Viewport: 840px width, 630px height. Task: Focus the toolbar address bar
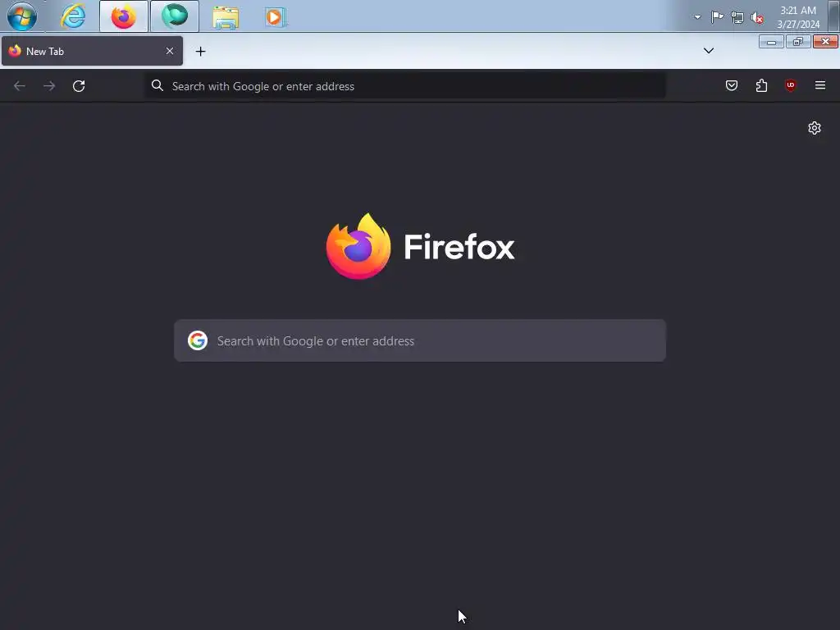[405, 85]
